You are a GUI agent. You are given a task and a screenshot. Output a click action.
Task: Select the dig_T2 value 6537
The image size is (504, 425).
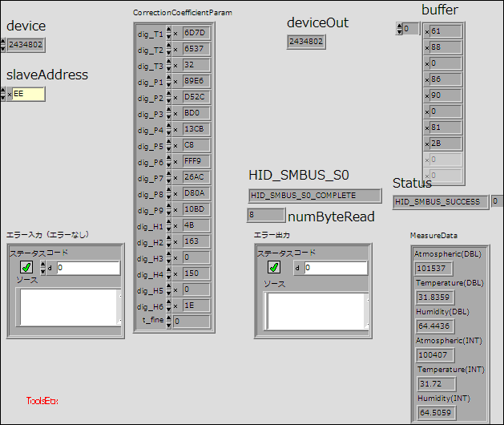pos(196,49)
